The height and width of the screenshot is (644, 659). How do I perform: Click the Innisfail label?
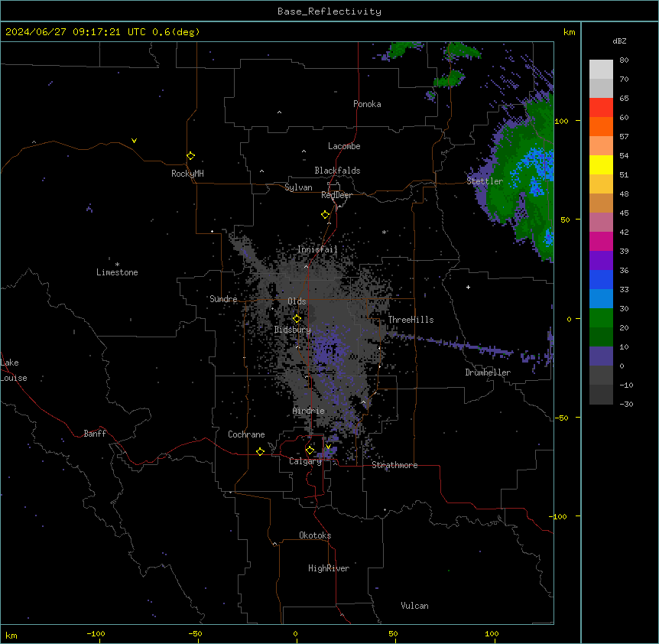pyautogui.click(x=317, y=249)
